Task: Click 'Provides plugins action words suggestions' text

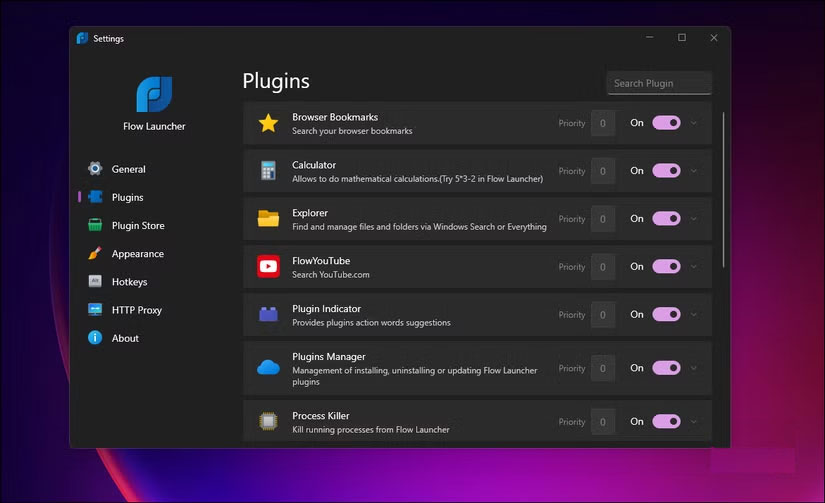Action: click(x=371, y=323)
